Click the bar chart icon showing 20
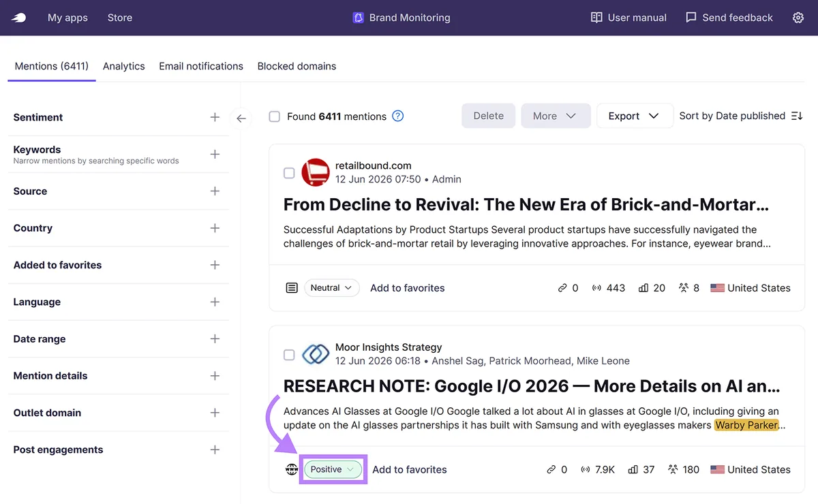The width and height of the screenshot is (818, 504). pyautogui.click(x=643, y=288)
